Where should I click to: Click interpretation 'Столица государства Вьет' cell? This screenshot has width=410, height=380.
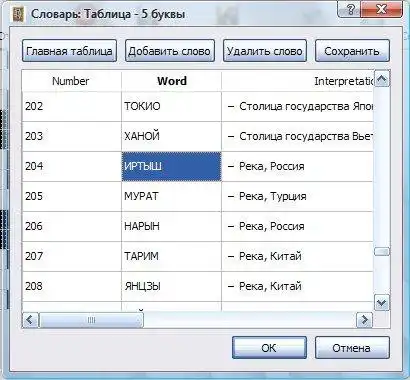coord(298,136)
